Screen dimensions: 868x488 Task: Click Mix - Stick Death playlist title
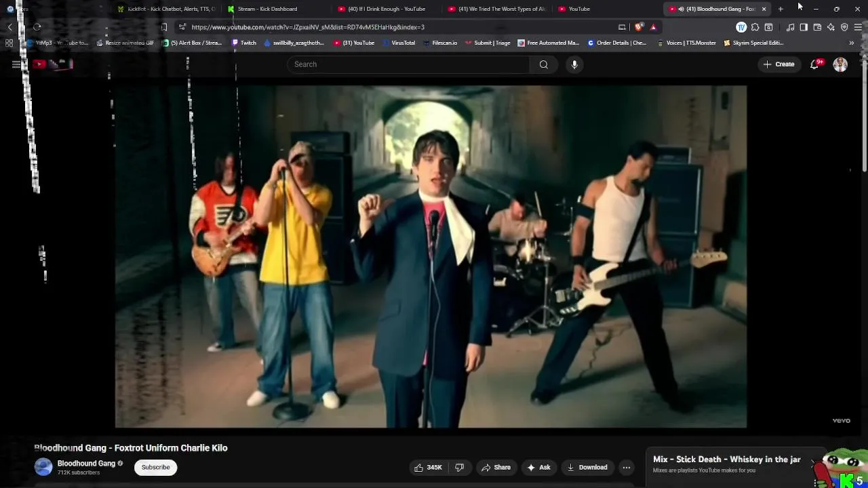coord(726,460)
